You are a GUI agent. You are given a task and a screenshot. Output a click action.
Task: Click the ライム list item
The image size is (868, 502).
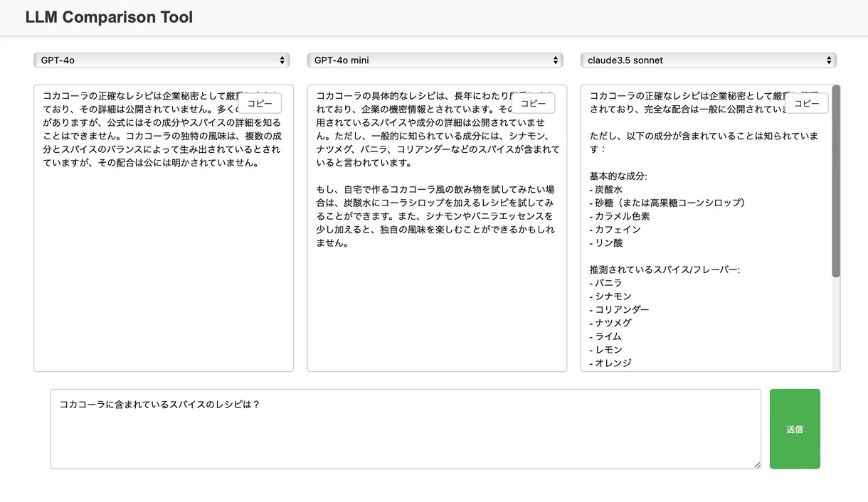[x=606, y=336]
